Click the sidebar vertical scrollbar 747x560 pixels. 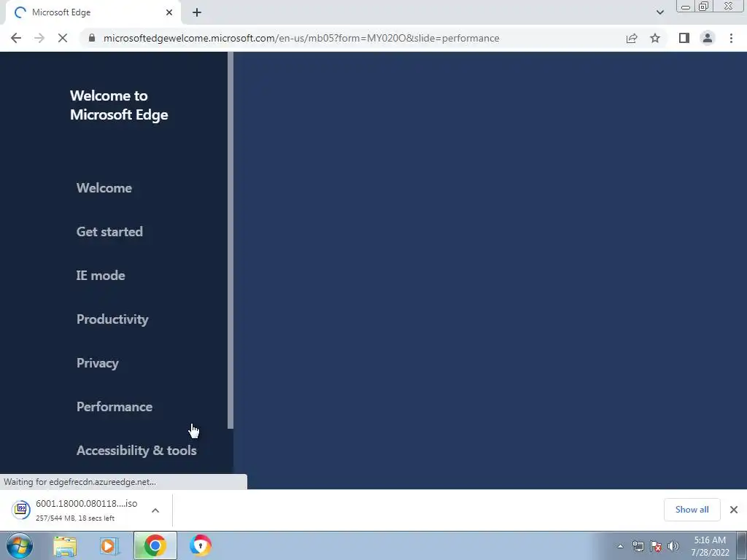(x=231, y=241)
